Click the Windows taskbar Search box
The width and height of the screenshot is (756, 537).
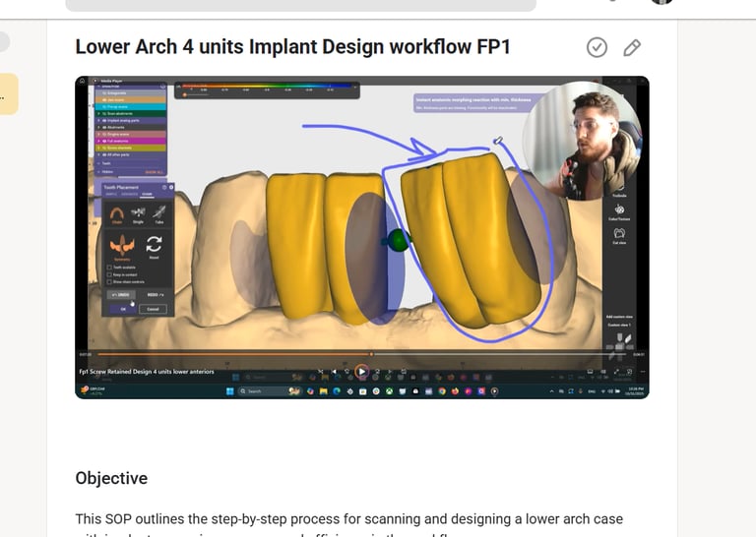[270, 391]
